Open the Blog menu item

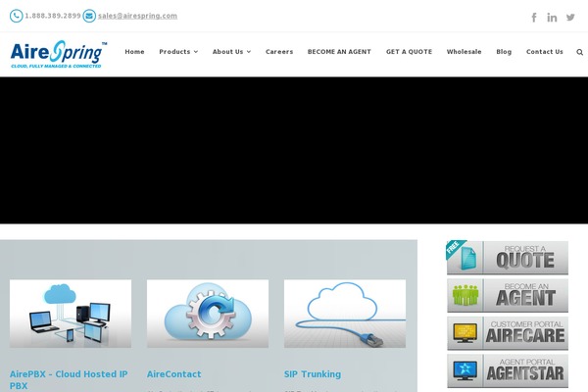pos(504,52)
